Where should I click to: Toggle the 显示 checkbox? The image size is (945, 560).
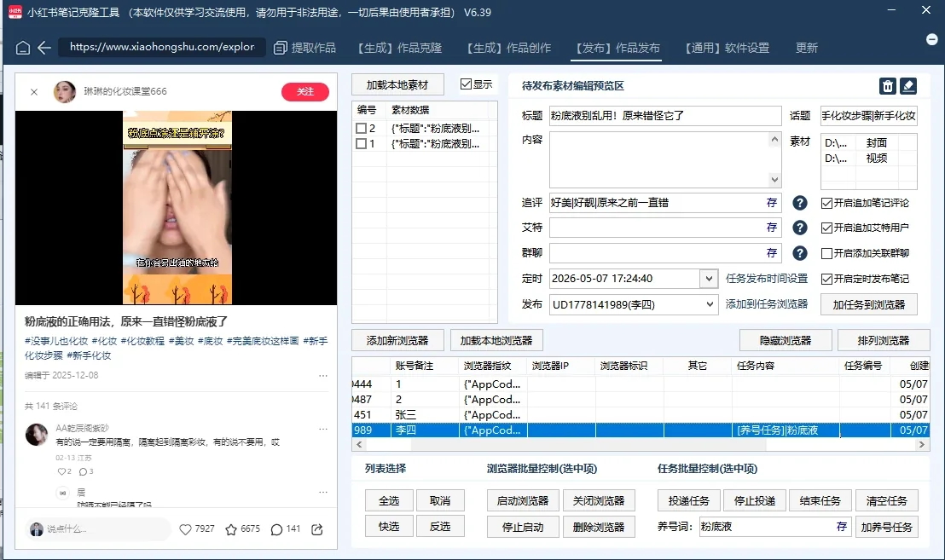pos(466,84)
